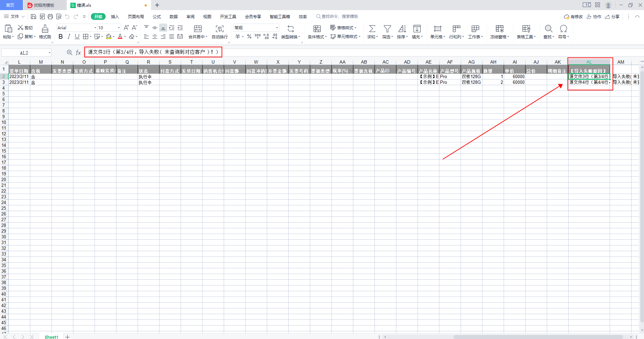Open the Insert (插入) ribbon tab
644x339 pixels.
(x=115, y=16)
